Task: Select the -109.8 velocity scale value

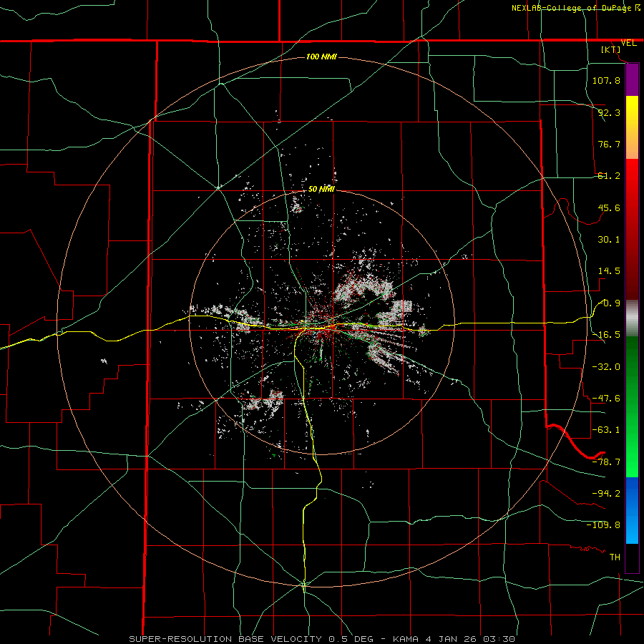Action: point(603,525)
